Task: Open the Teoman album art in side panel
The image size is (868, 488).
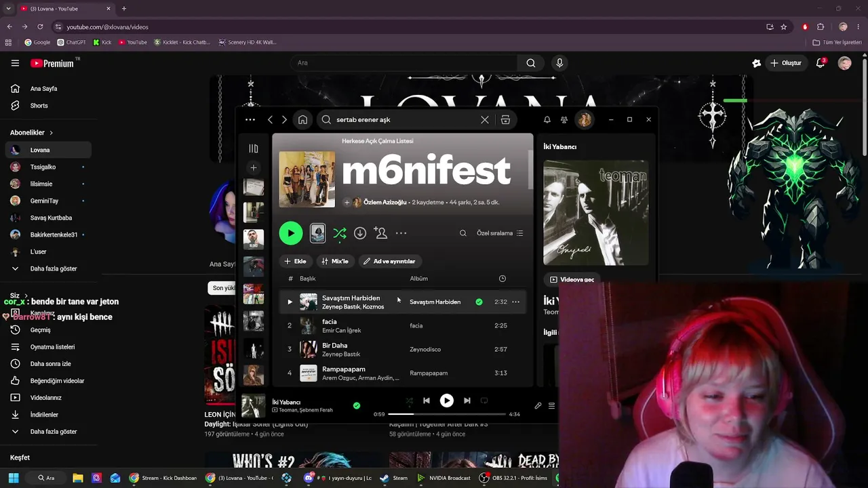Action: pyautogui.click(x=595, y=213)
